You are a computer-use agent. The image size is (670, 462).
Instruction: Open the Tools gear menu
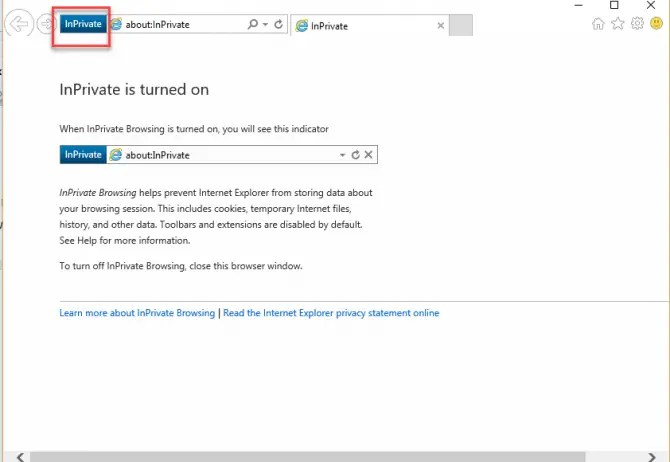pyautogui.click(x=637, y=23)
